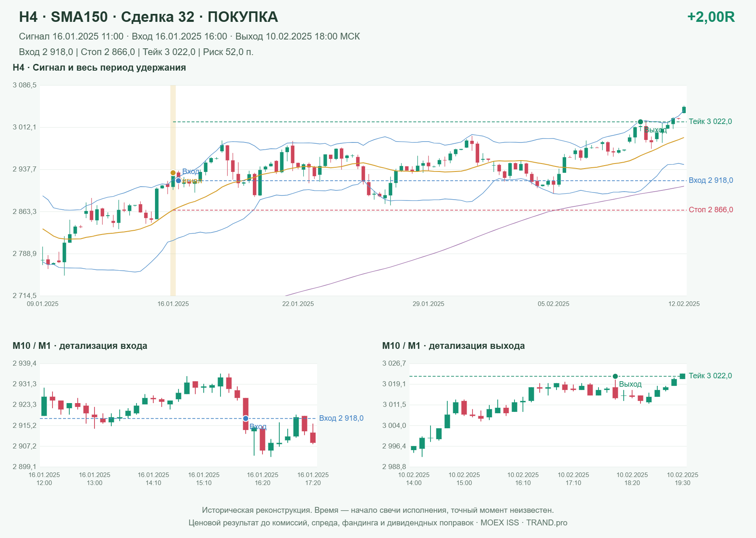Click the 'Историческая реконструкция' footer note
The image size is (756, 538).
pyautogui.click(x=378, y=510)
